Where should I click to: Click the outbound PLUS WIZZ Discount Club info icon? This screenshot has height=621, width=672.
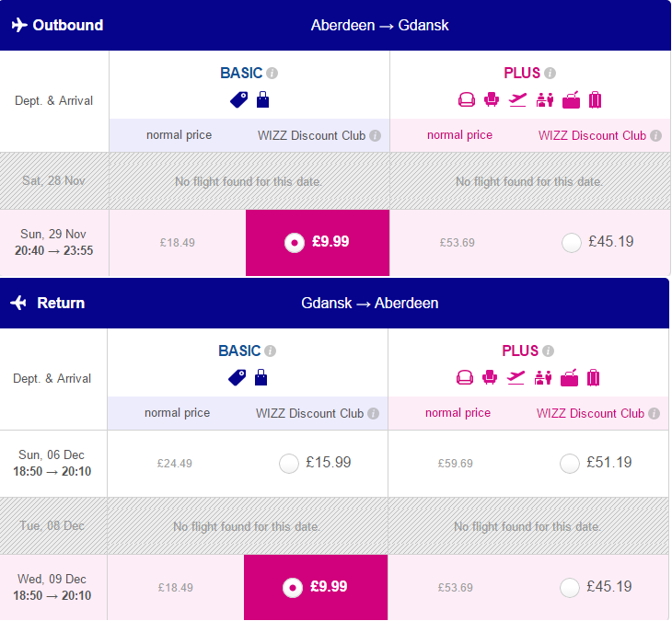(x=655, y=135)
